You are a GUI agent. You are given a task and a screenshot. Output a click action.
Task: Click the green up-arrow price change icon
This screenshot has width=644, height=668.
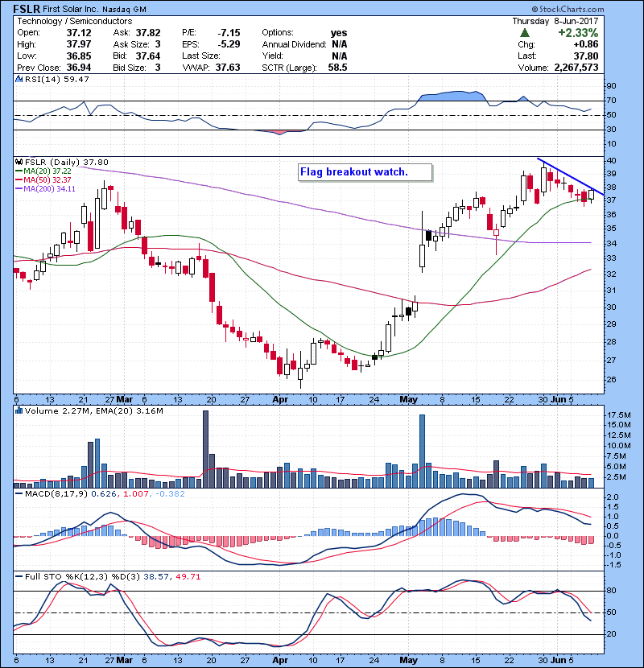click(x=525, y=33)
